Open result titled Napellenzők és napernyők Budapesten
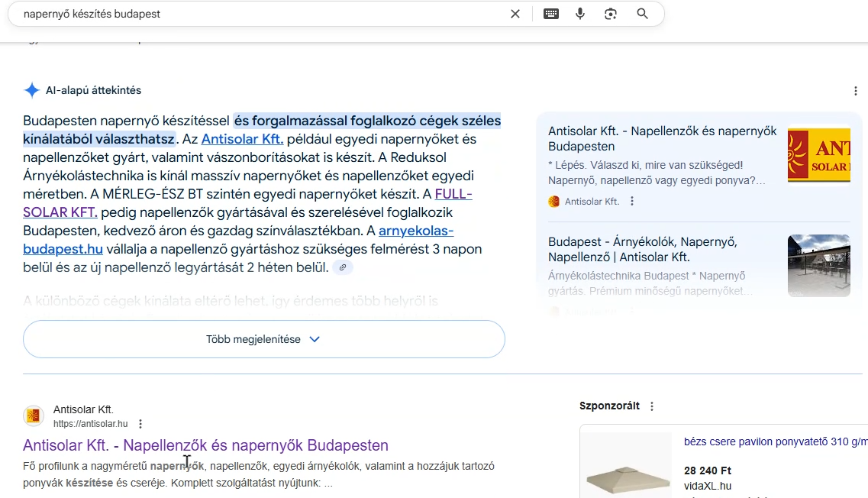Screen dimensions: 868x498 [205, 445]
